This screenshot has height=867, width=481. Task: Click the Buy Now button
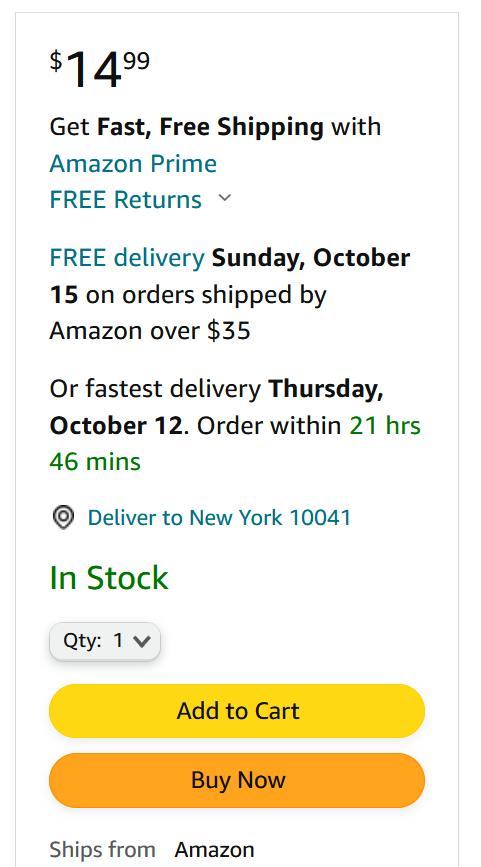pyautogui.click(x=237, y=780)
